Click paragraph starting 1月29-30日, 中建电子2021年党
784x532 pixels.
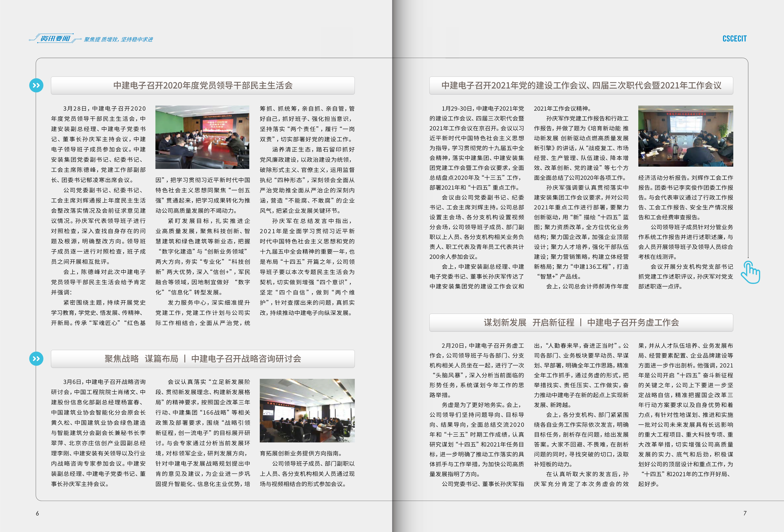click(477, 148)
